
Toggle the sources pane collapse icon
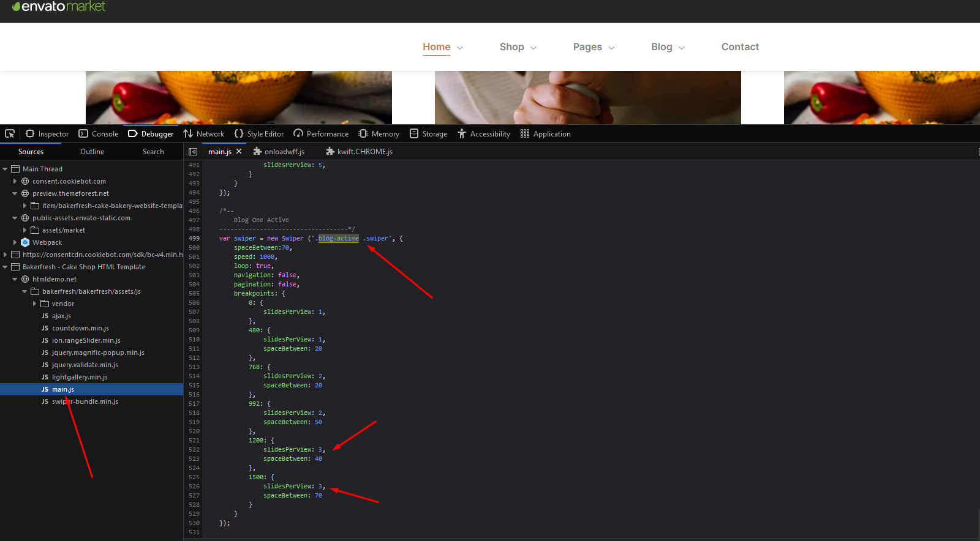point(193,152)
